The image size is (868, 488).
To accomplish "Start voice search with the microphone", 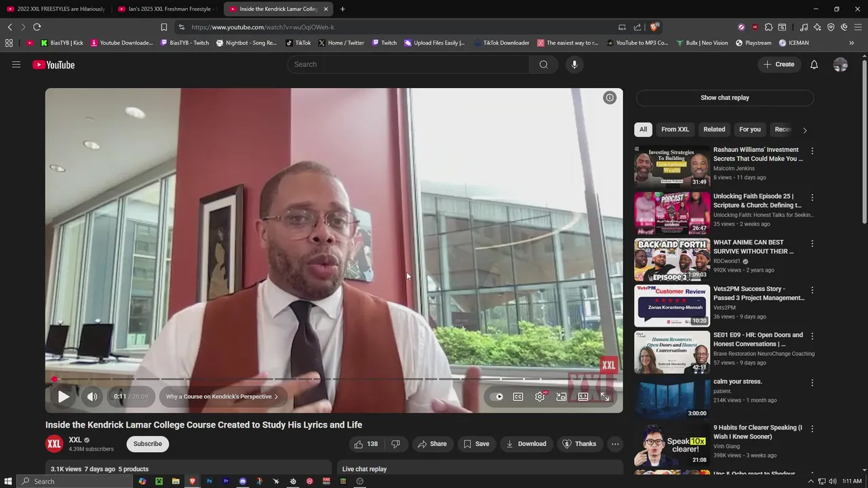I will [x=574, y=64].
